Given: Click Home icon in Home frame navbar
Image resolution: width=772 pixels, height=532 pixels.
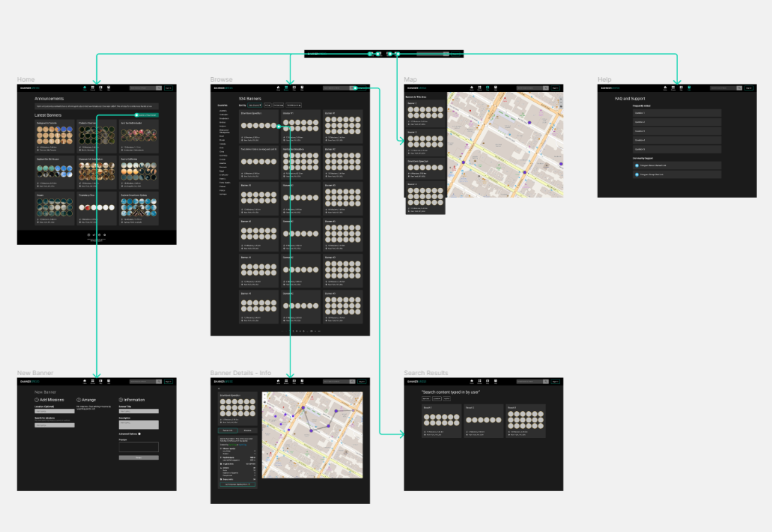Looking at the screenshot, I should (86, 88).
